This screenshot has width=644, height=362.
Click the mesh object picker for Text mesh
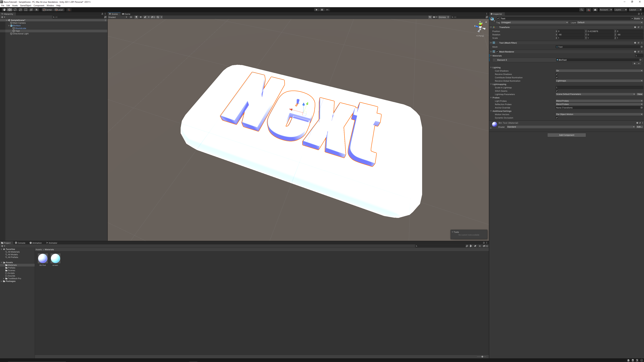pyautogui.click(x=641, y=47)
